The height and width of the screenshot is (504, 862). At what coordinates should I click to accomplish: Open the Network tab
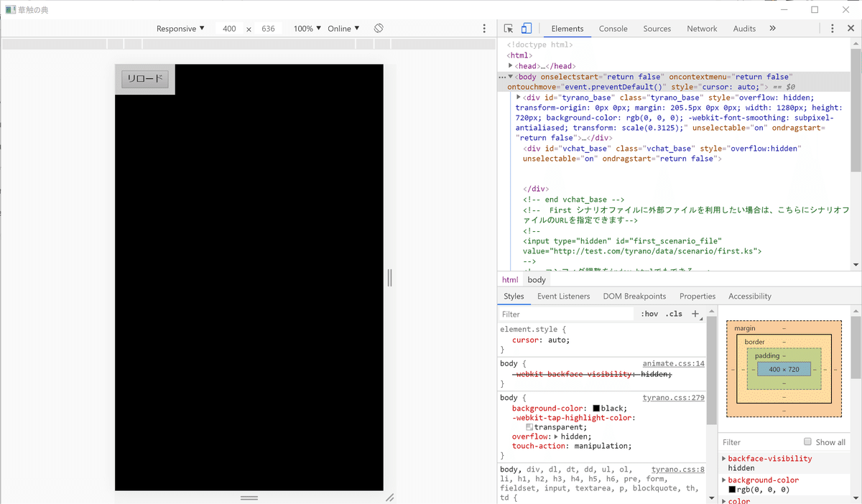click(702, 29)
